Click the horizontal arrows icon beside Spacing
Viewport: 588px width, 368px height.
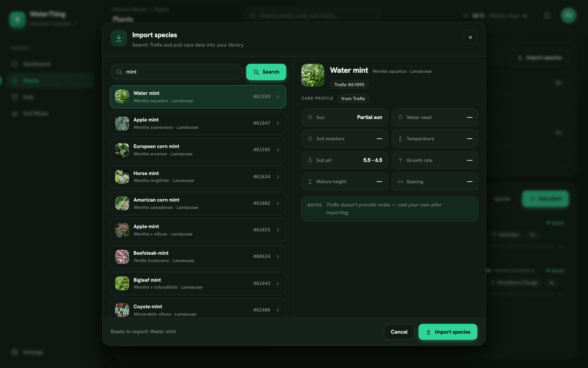tap(400, 182)
